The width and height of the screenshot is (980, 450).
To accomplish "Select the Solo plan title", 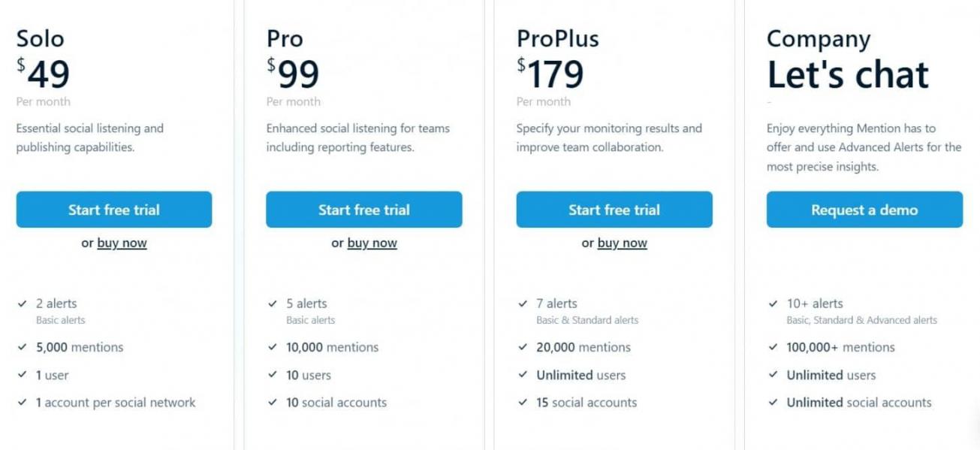I will [41, 38].
